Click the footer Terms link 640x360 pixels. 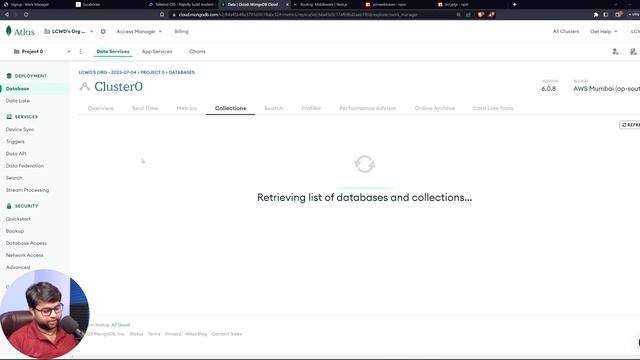154,334
